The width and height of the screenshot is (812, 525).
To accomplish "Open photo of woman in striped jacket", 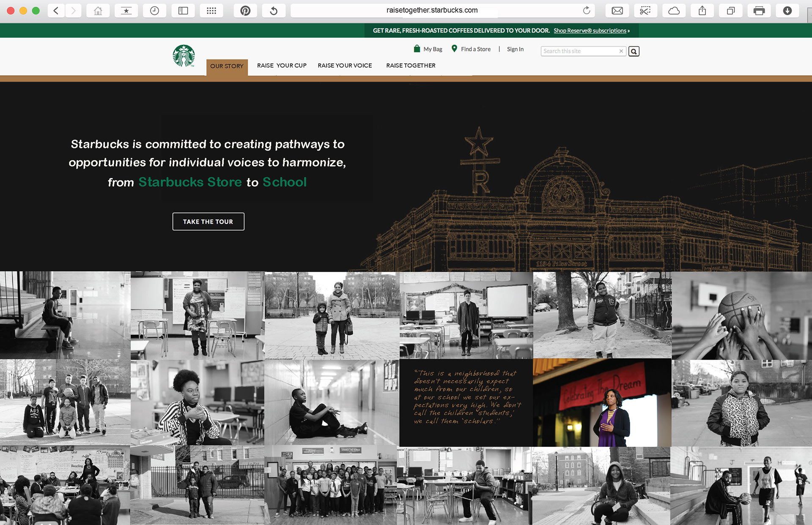I will (198, 402).
